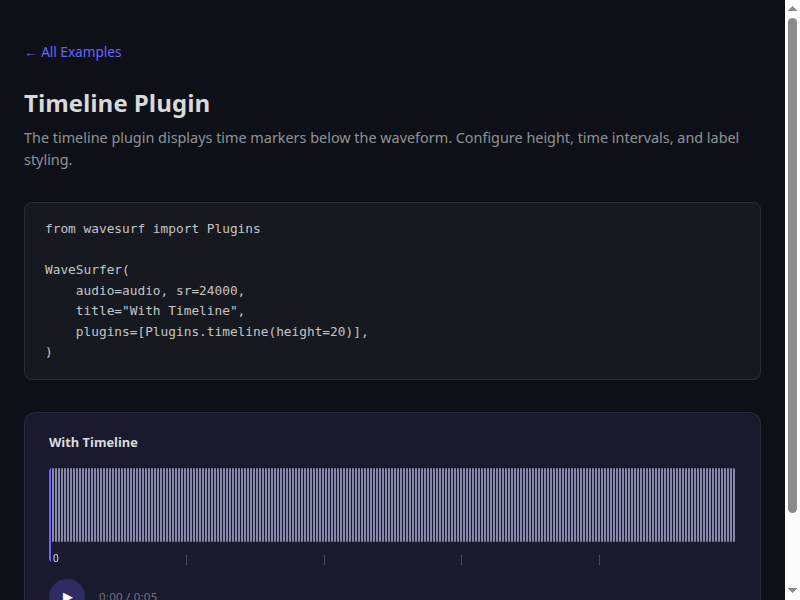Click the title="With Timeline" code line
Screen dimensions: 800x600
click(x=160, y=311)
